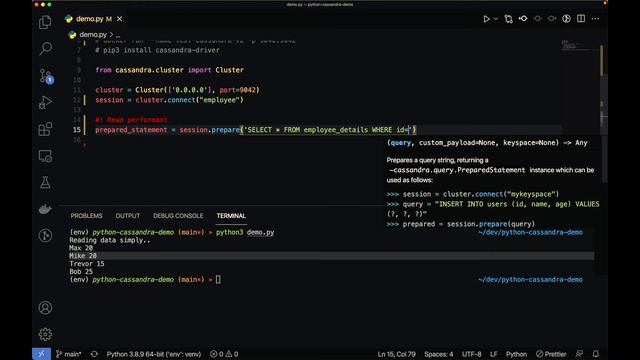Click the Spaces: 4 indentation setting
The height and width of the screenshot is (360, 640).
tap(439, 354)
